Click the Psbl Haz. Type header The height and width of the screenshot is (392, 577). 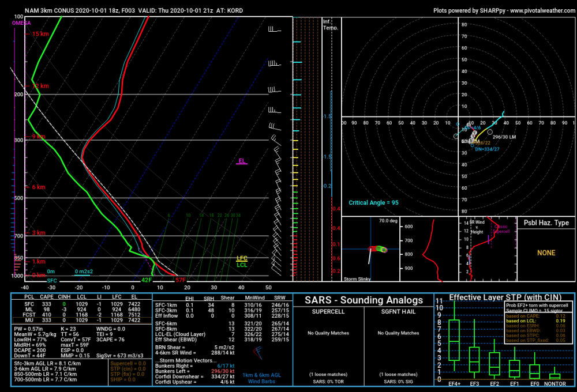pos(546,223)
